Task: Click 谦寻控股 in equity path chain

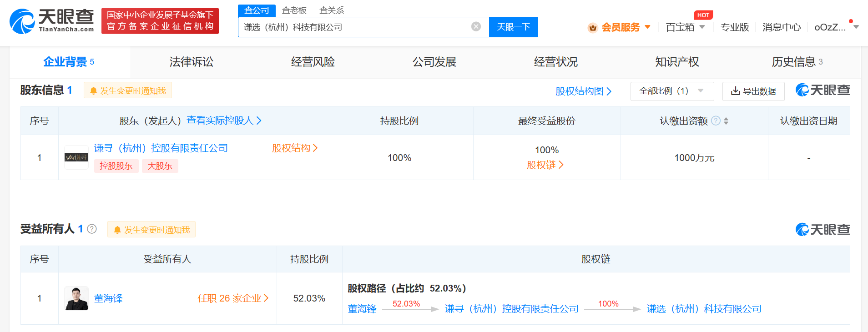Action: 511,309
